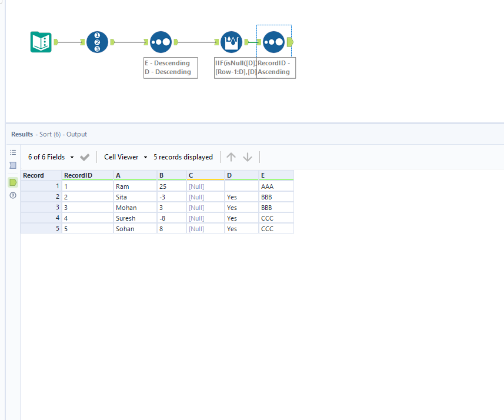Select the first Sort tool on canvas
Viewport: 504px width, 420px height.
(161, 42)
